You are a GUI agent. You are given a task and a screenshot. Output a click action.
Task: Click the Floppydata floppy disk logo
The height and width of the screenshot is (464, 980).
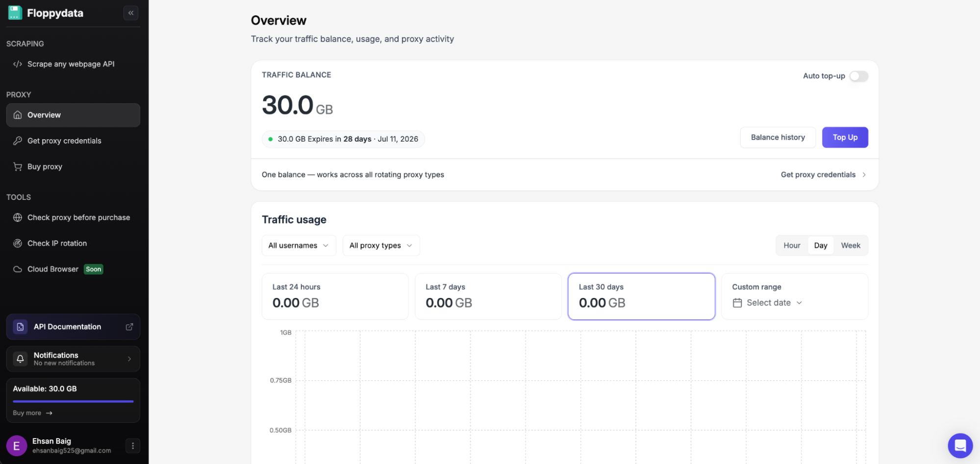(x=15, y=13)
